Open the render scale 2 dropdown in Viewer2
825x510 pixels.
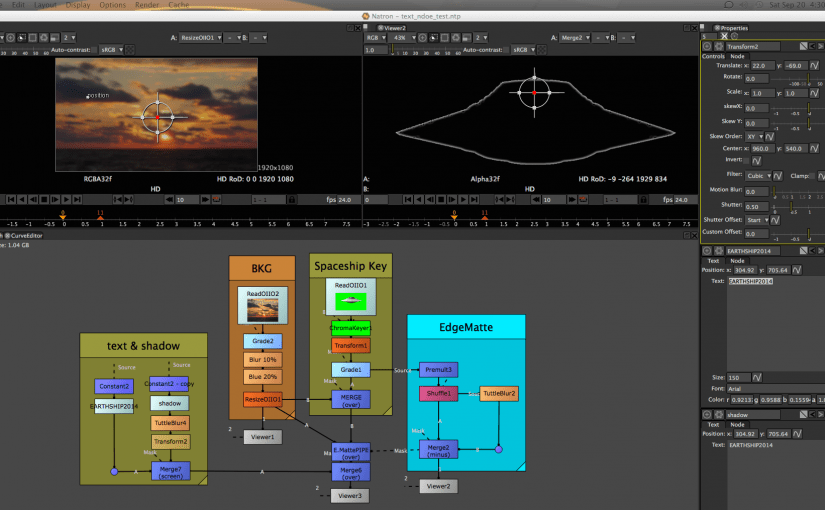click(481, 38)
